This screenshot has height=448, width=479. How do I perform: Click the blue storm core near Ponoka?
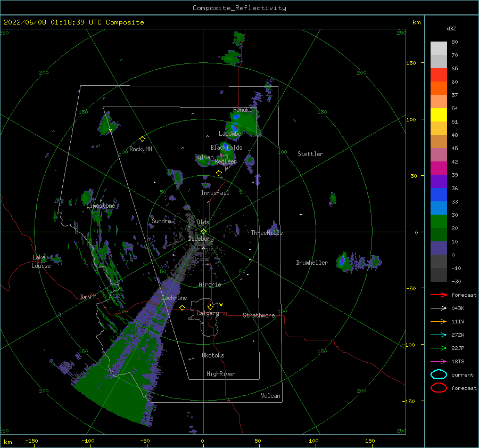pos(236,117)
